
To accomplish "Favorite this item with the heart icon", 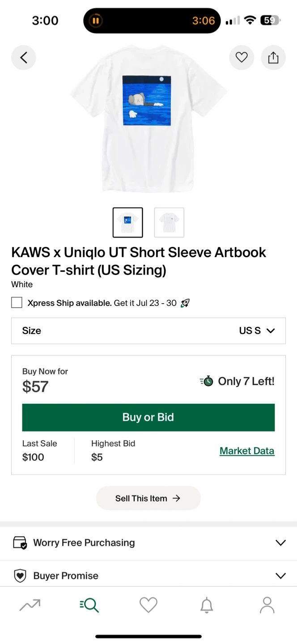I will [242, 57].
